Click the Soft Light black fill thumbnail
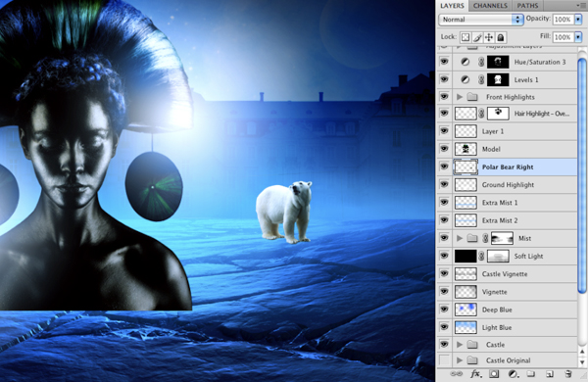This screenshot has width=588, height=382. [465, 256]
